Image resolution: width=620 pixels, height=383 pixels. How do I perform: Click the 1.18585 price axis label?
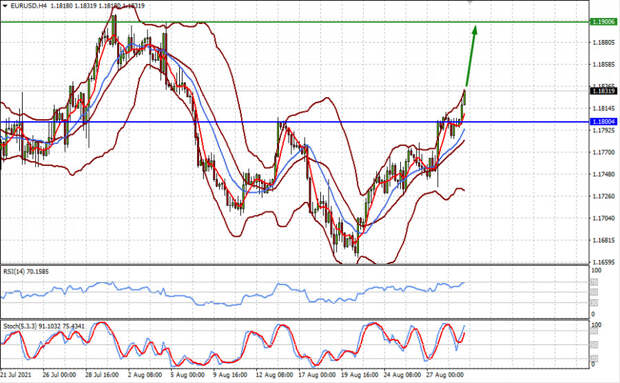pyautogui.click(x=604, y=64)
